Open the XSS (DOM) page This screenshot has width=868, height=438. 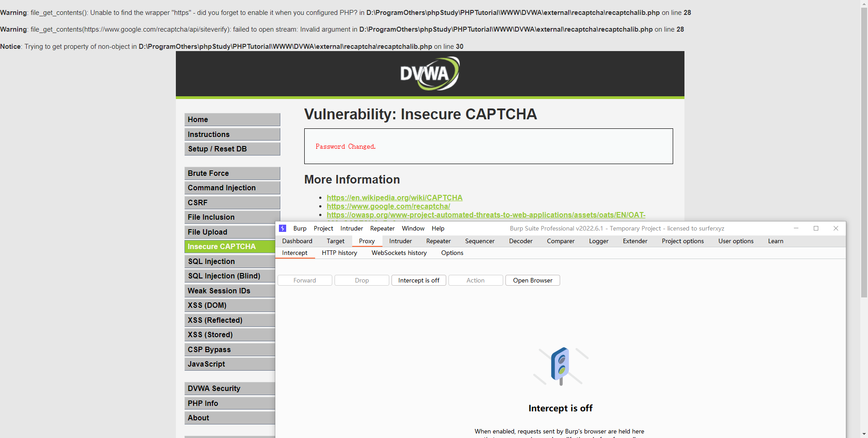click(230, 305)
